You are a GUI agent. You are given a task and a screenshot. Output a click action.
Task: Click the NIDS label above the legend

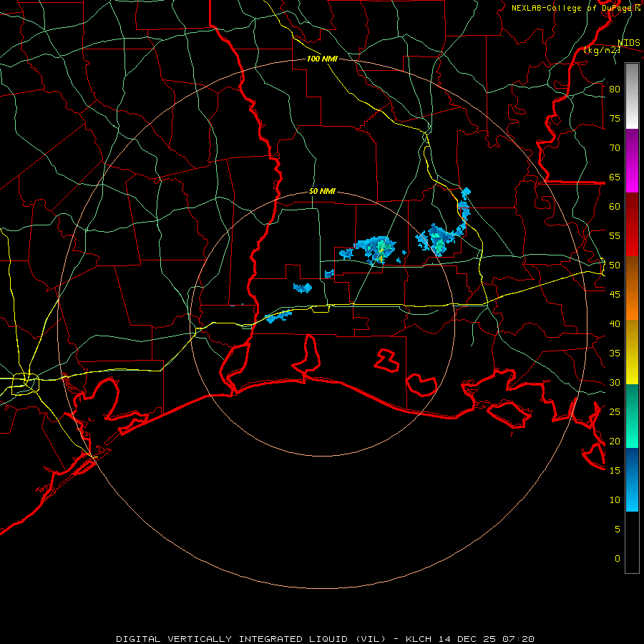tap(628, 43)
